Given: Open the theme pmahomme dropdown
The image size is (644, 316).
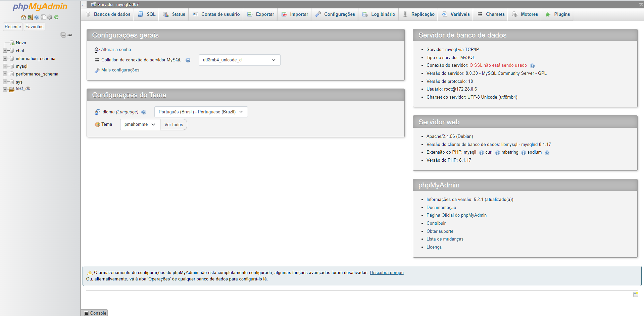Looking at the screenshot, I should coord(140,124).
